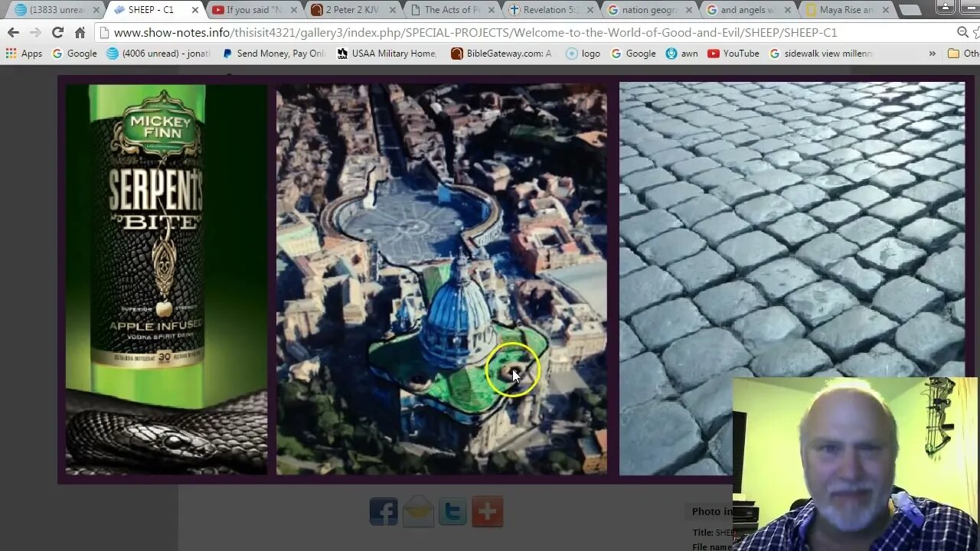Share the page on Facebook
This screenshot has height=551, width=980.
384,511
